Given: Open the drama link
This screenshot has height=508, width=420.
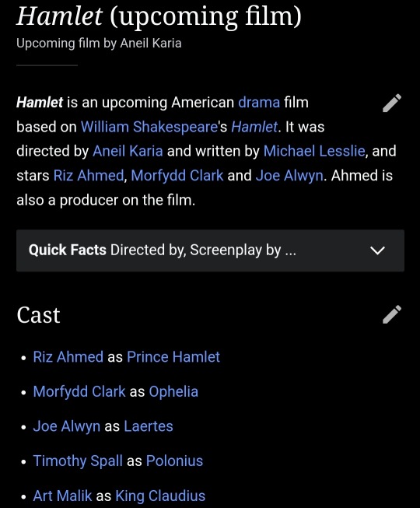Looking at the screenshot, I should pyautogui.click(x=259, y=103).
